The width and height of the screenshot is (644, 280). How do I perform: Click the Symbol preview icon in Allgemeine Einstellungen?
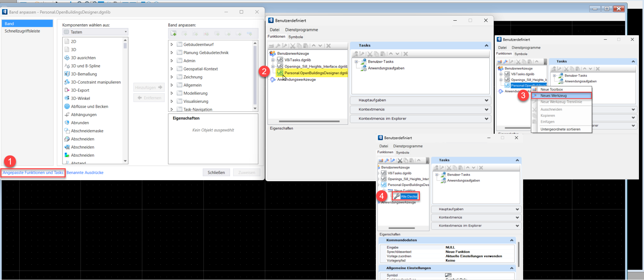click(448, 275)
